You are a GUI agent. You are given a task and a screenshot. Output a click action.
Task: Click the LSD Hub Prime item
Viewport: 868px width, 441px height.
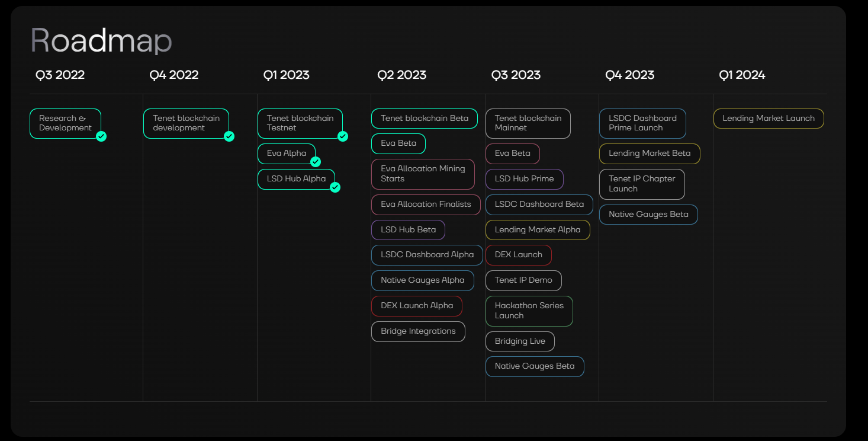tap(524, 179)
